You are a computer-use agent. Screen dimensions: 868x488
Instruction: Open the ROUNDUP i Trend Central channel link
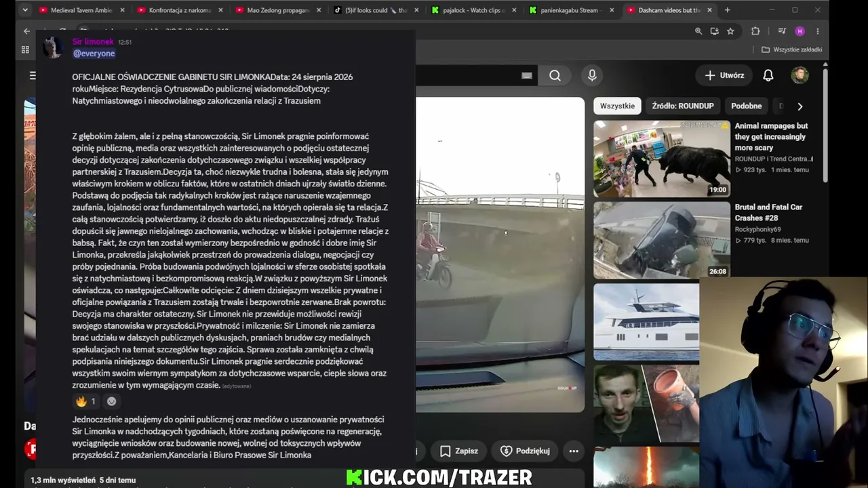coord(773,159)
